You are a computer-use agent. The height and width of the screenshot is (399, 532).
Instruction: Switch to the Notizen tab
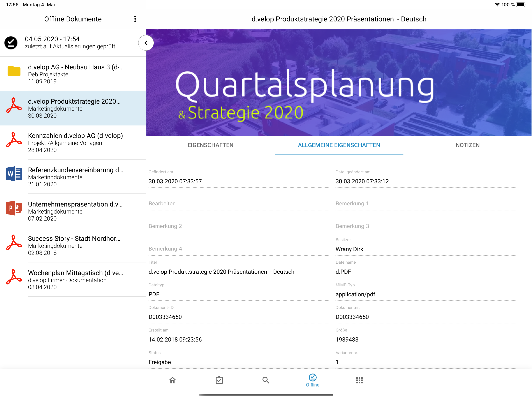click(468, 145)
